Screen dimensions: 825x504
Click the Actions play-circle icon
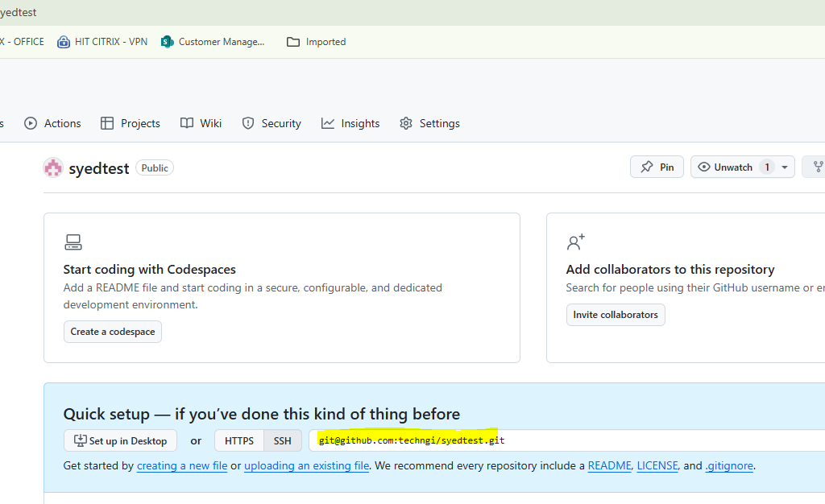click(31, 123)
